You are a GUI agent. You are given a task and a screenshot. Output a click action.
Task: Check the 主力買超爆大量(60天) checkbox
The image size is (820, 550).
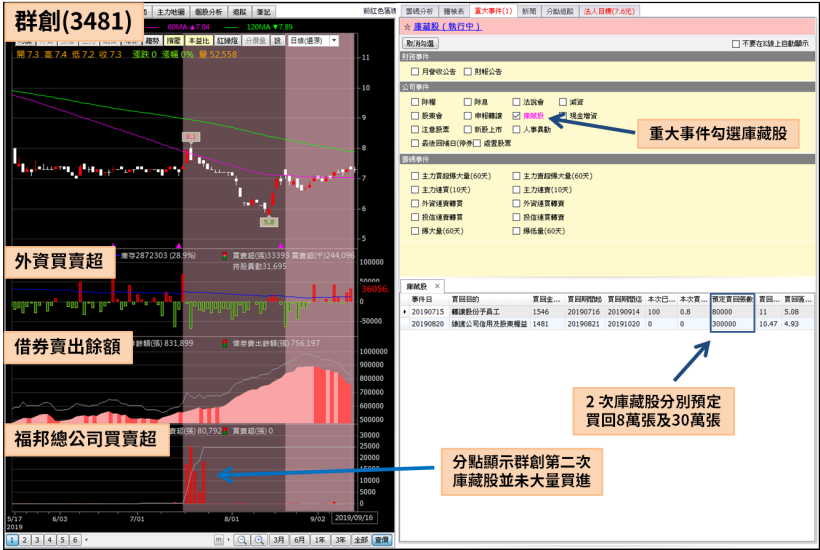[415, 176]
